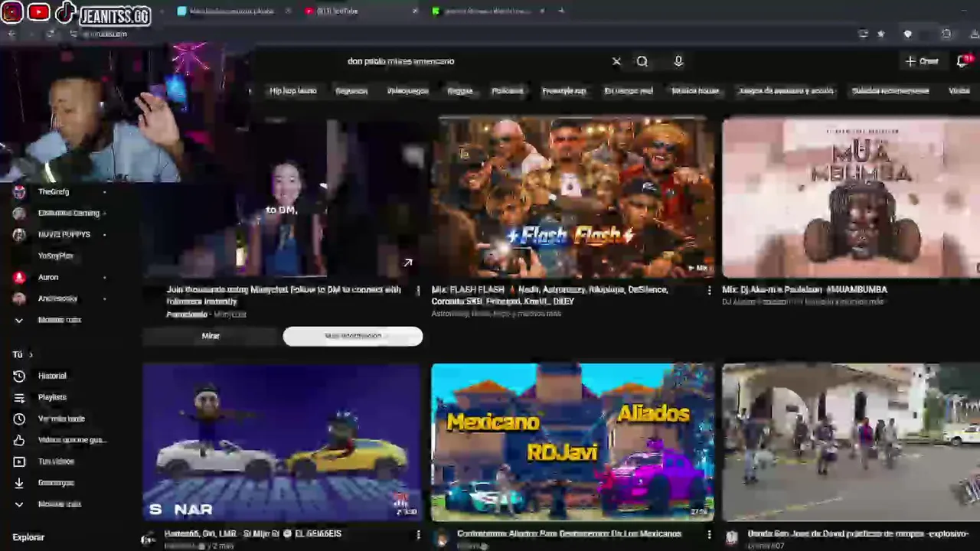Image resolution: width=980 pixels, height=551 pixels.
Task: Go back with the browser back arrow
Action: pos(11,34)
